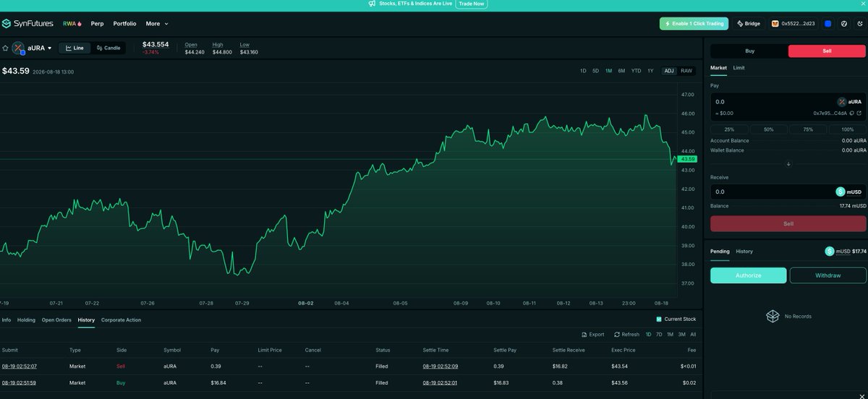
Task: Switch to Limit order tab
Action: [739, 68]
